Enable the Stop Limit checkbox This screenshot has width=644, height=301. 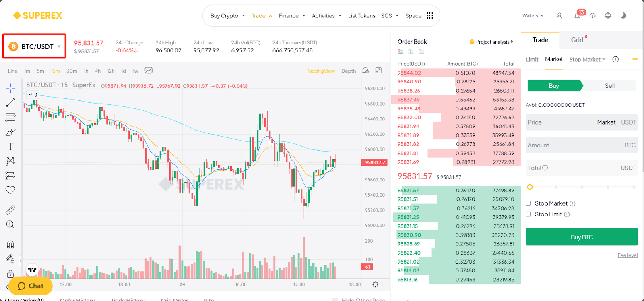pos(528,214)
